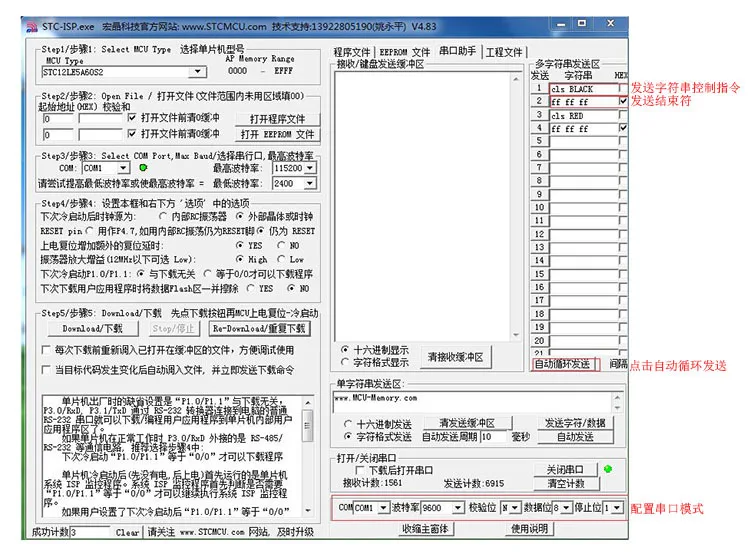The height and width of the screenshot is (557, 750).
Task: Click the down arrow of info text scrollbar
Action: [308, 511]
